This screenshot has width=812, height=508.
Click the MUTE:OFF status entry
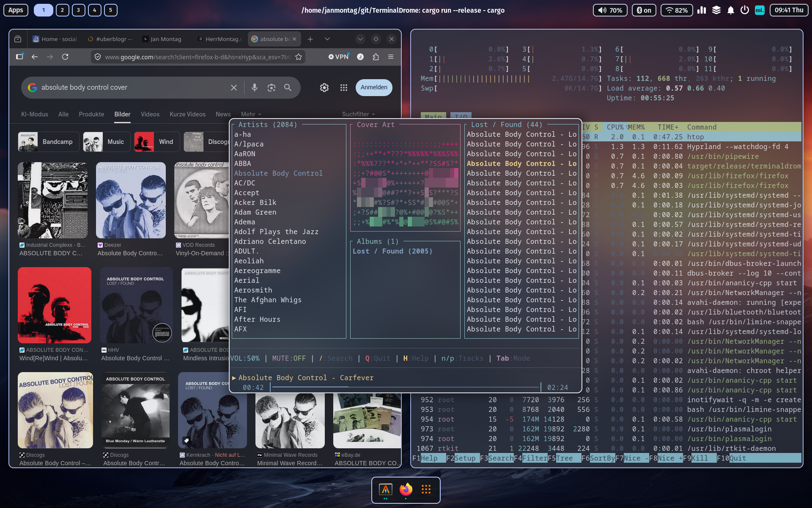tap(289, 358)
